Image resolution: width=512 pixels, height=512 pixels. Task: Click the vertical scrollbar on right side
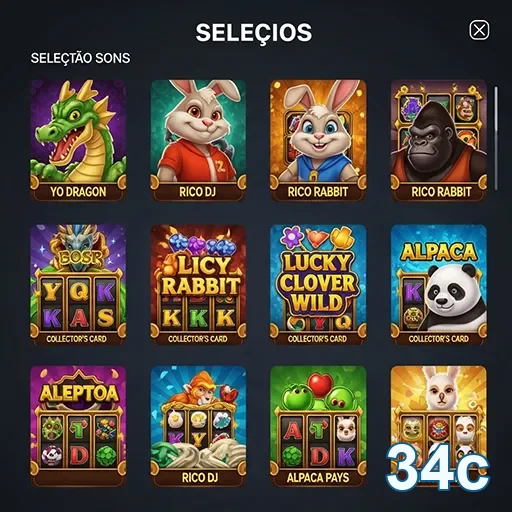[496, 138]
